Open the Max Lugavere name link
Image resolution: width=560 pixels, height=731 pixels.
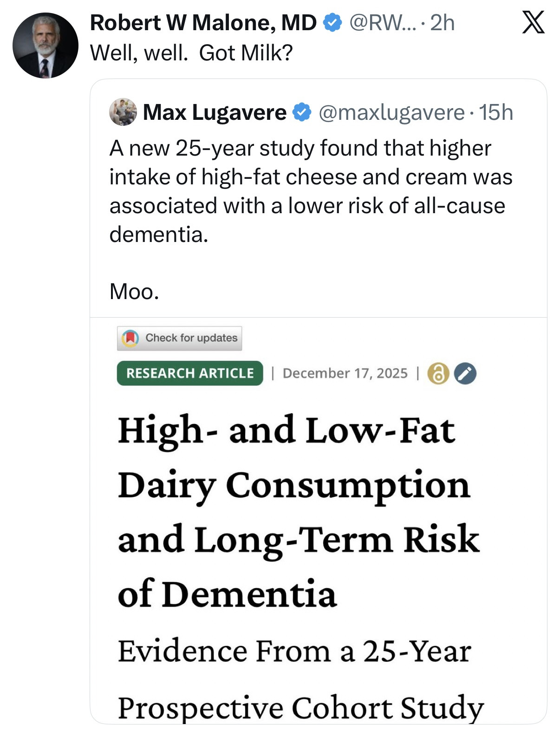coord(215,112)
